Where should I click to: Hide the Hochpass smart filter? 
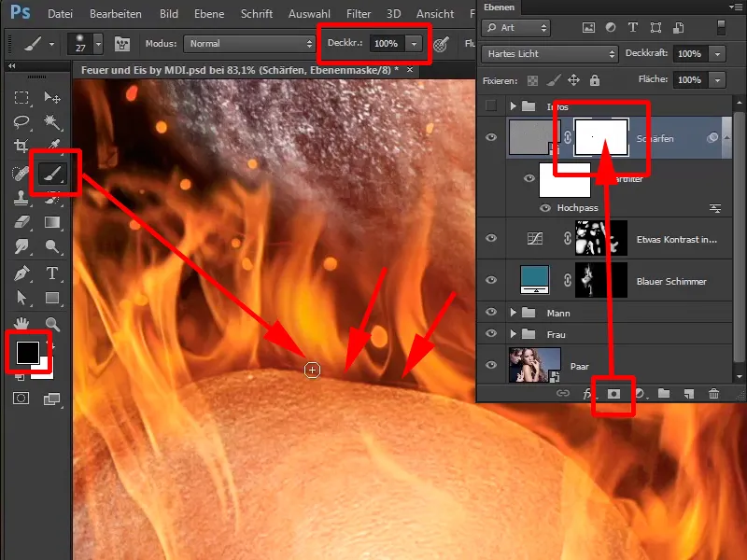point(545,208)
